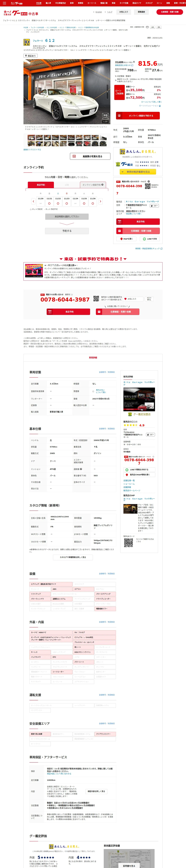Select the 11/21 reservation date
This screenshot has width=186, height=868.
tap(49, 201)
